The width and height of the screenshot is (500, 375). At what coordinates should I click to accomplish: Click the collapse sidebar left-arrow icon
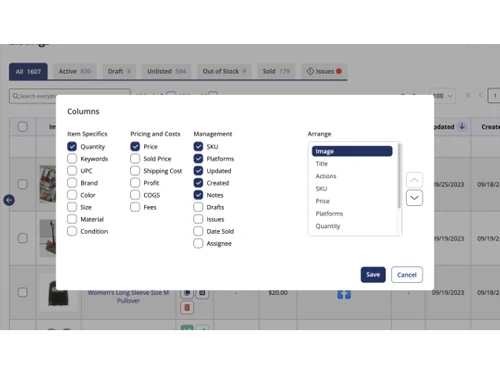[9, 200]
